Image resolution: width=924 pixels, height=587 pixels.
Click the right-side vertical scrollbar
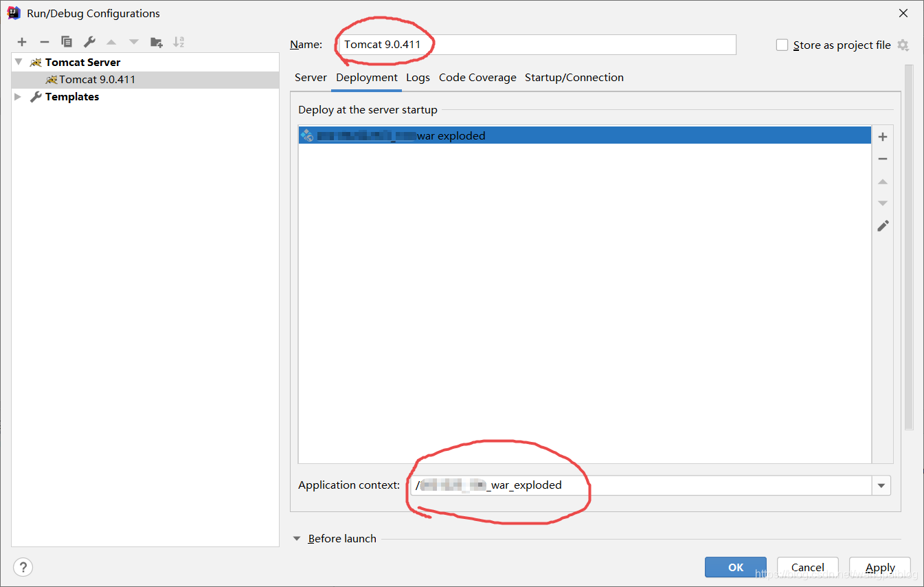(908, 247)
